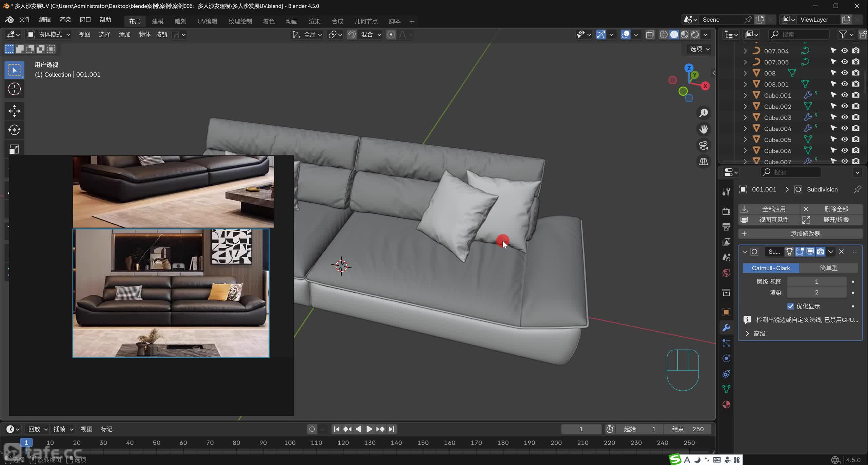The height and width of the screenshot is (465, 868).
Task: Switch to rendered viewport shading mode
Action: point(695,35)
